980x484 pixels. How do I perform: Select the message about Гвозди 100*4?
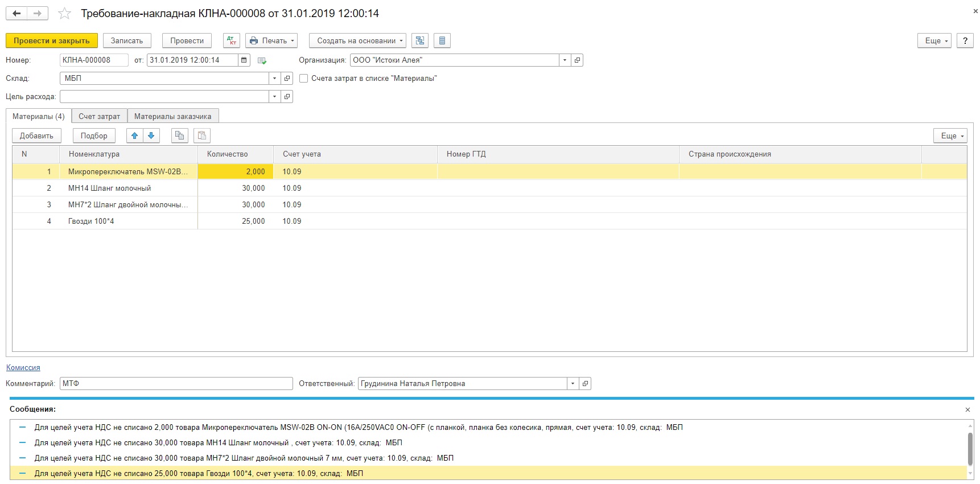point(488,473)
